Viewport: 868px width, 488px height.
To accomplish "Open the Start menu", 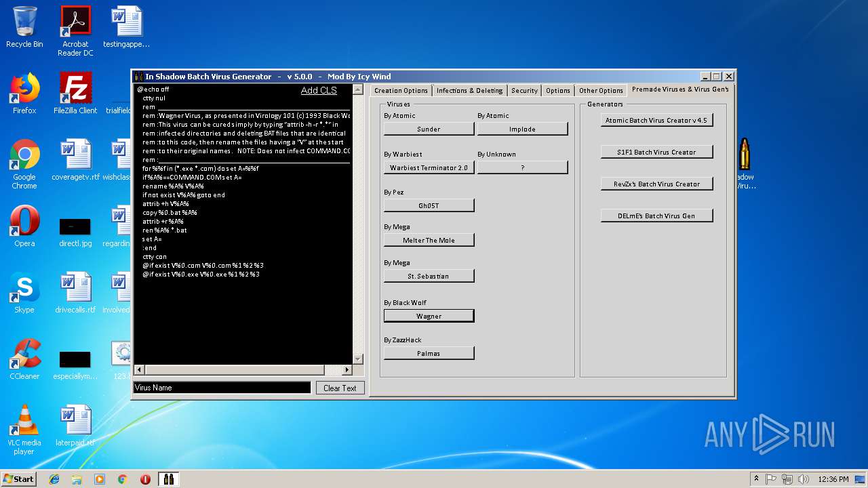I will coord(18,479).
